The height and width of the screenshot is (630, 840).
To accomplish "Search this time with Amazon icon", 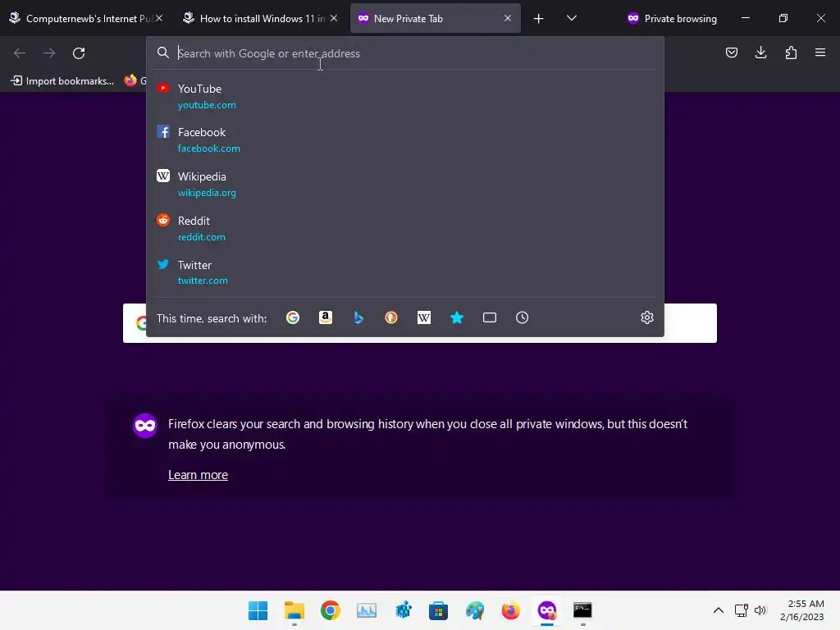I will point(325,317).
